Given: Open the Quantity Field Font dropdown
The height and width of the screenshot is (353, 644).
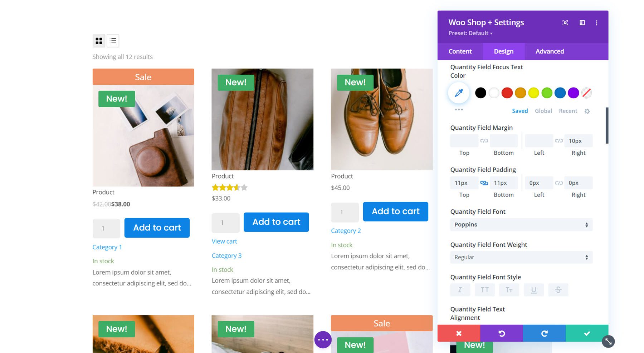Looking at the screenshot, I should [x=521, y=224].
